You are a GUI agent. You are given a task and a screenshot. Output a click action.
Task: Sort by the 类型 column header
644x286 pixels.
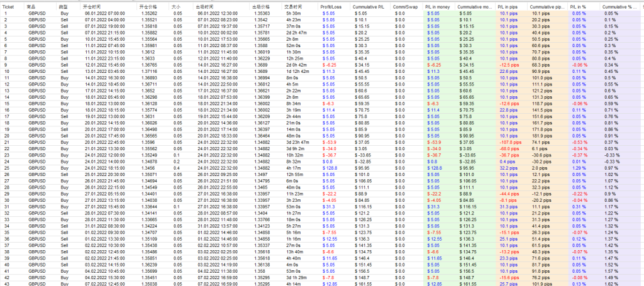point(63,6)
